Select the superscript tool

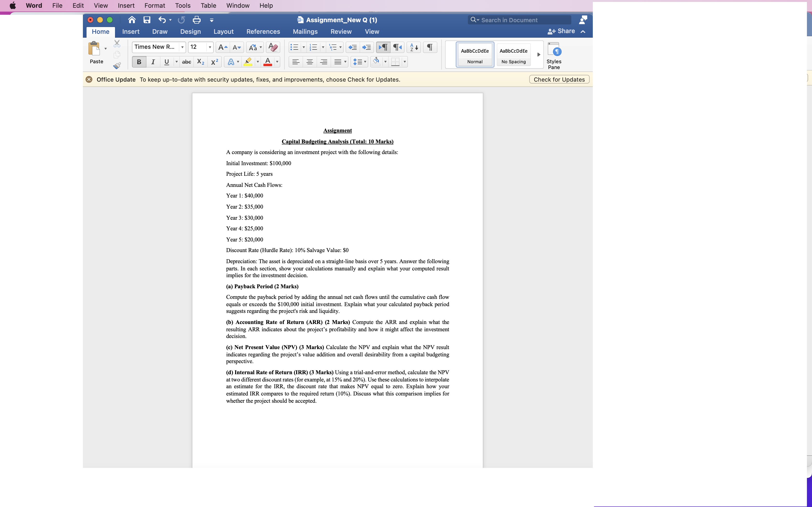tap(214, 62)
